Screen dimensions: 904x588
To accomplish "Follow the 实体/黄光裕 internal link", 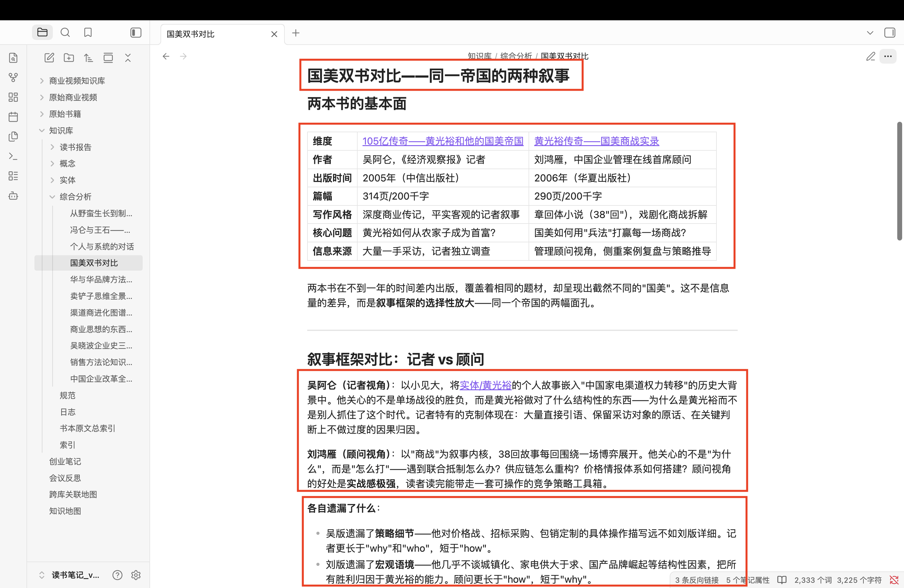I will (486, 386).
